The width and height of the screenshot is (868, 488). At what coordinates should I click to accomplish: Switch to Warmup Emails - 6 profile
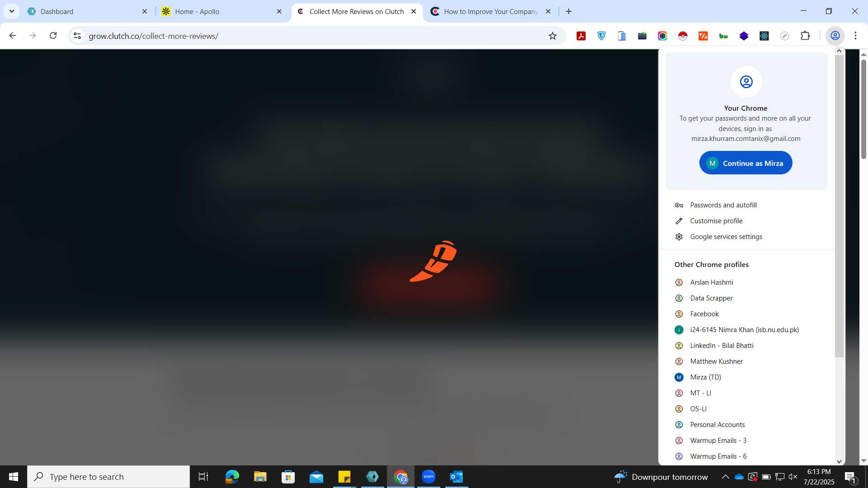coord(746,456)
